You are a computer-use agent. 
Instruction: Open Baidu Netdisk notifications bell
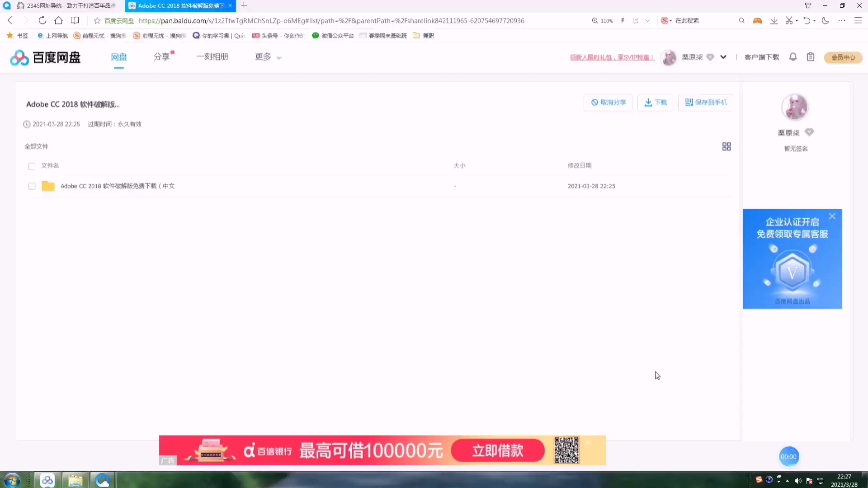(793, 57)
